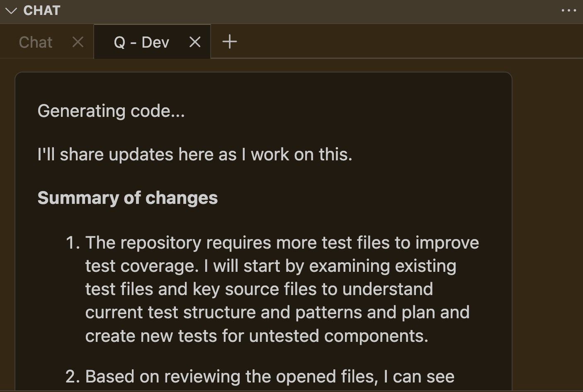Select the Q - Dev tab
583x392 pixels.
(x=141, y=41)
